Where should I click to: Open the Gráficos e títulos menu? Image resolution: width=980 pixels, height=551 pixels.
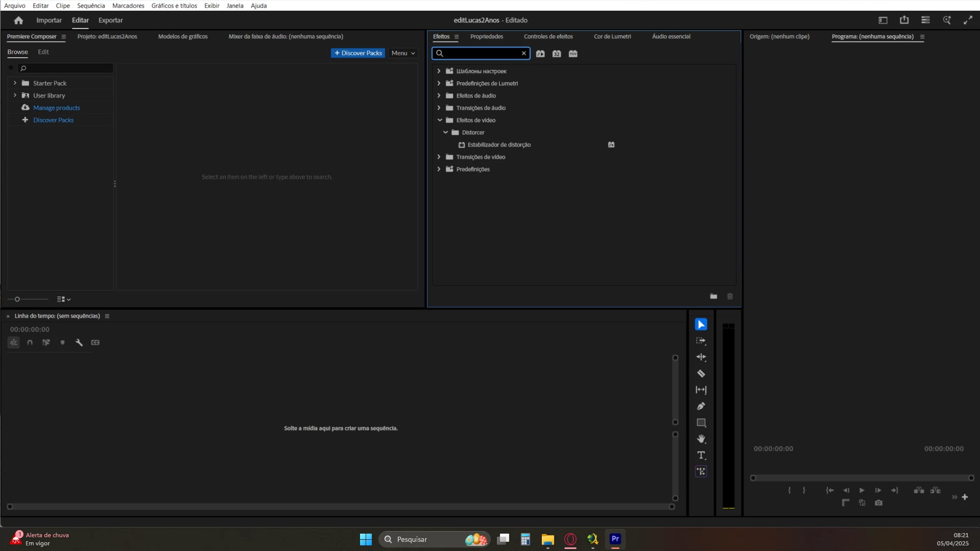point(174,6)
